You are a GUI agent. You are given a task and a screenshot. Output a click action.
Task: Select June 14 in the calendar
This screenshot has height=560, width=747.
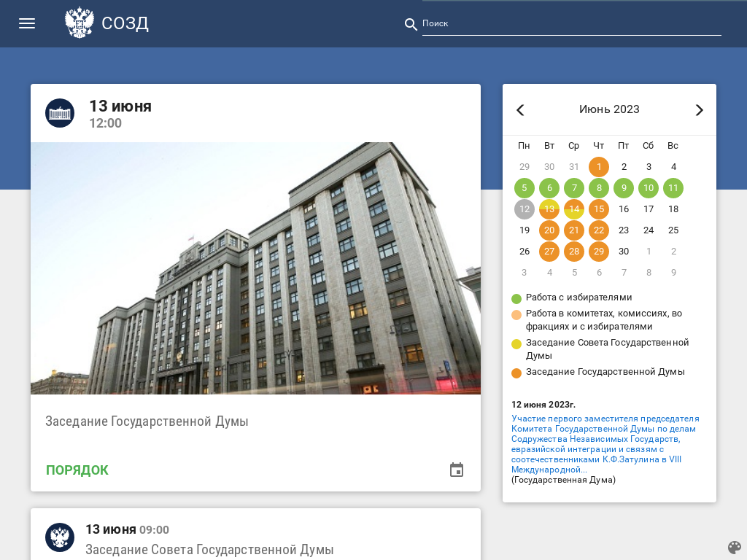click(574, 209)
